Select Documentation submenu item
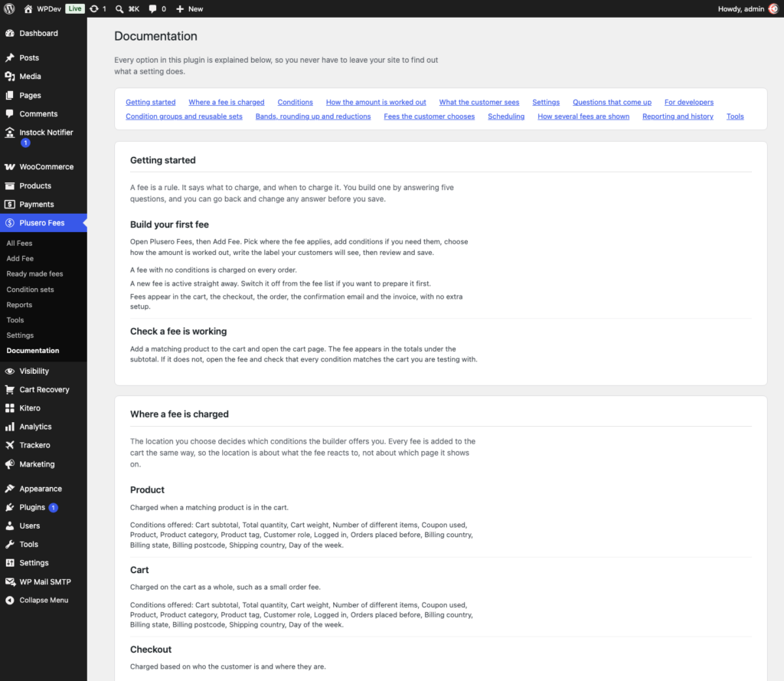The width and height of the screenshot is (784, 681). tap(32, 350)
